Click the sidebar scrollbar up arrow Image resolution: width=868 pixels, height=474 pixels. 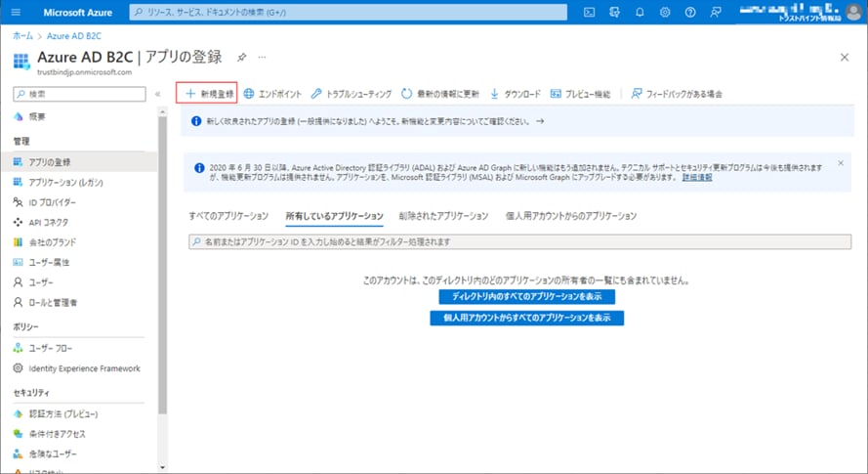pyautogui.click(x=162, y=112)
